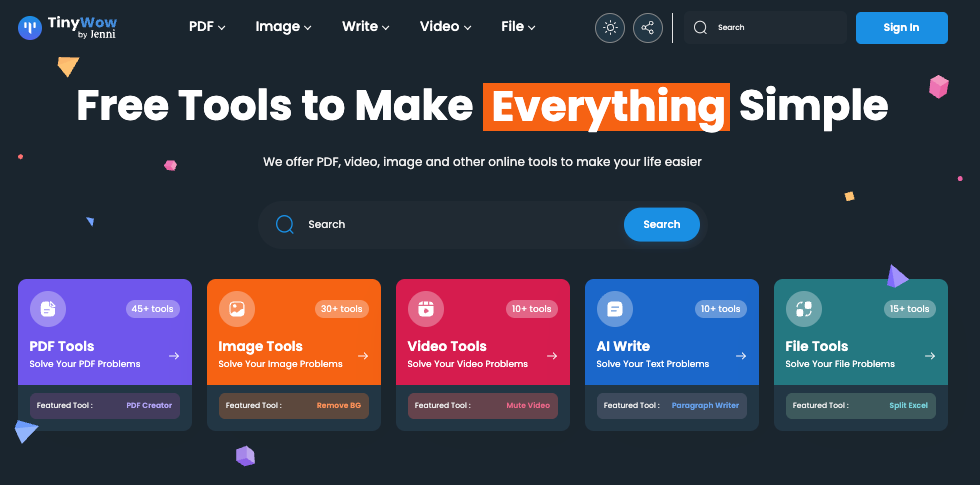Click the 'Solve Your Image Problems' text
980x485 pixels.
[281, 364]
